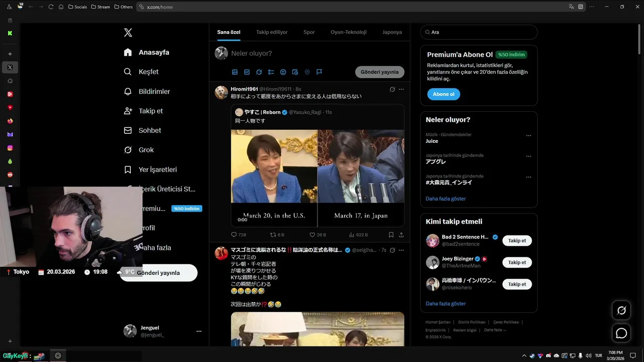Open Sohbet messages

point(142,130)
